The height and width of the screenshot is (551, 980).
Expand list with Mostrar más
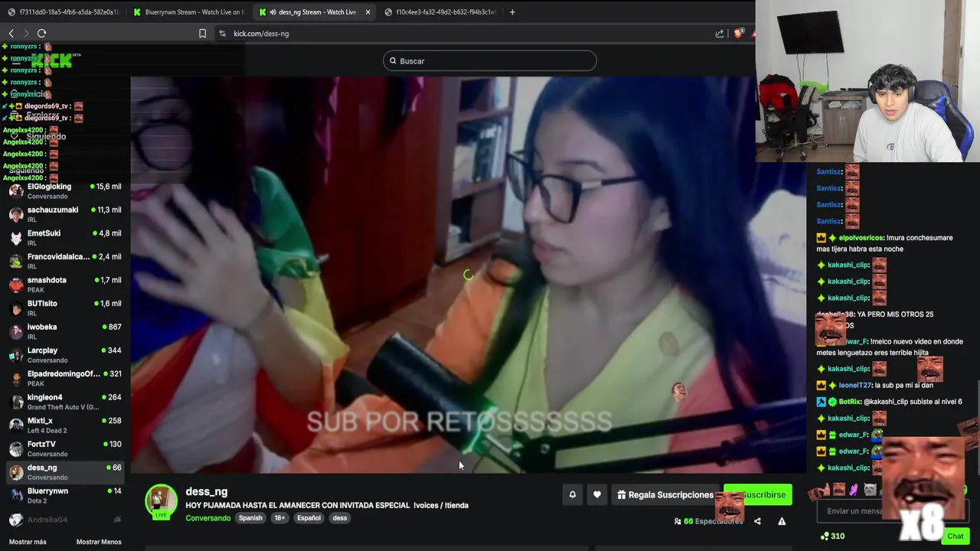pos(28,542)
